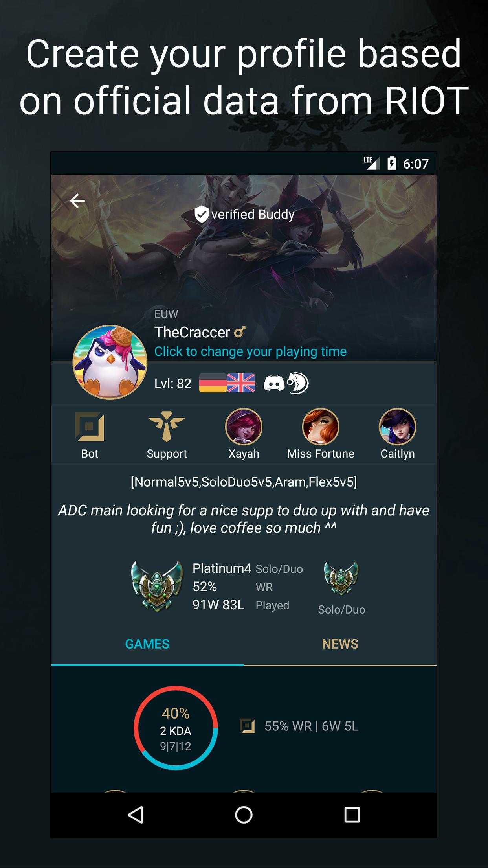Open the Caitlyn champion portrait

click(x=398, y=427)
